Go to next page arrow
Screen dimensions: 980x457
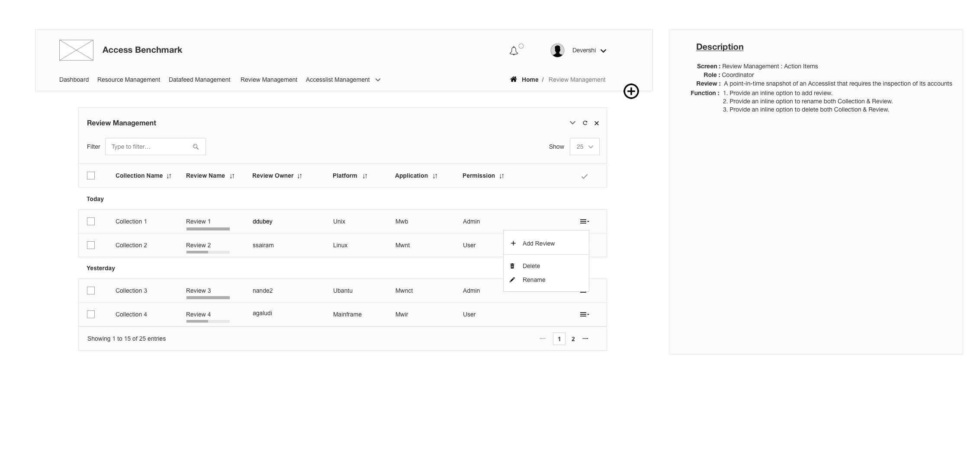click(x=585, y=339)
